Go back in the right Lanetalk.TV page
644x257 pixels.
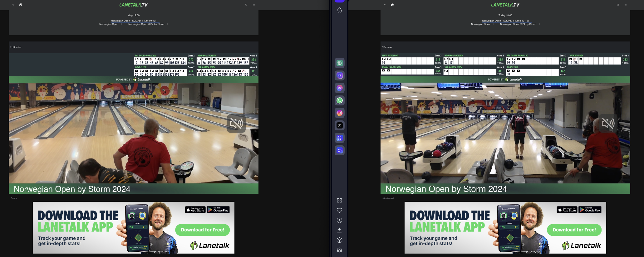pyautogui.click(x=385, y=5)
